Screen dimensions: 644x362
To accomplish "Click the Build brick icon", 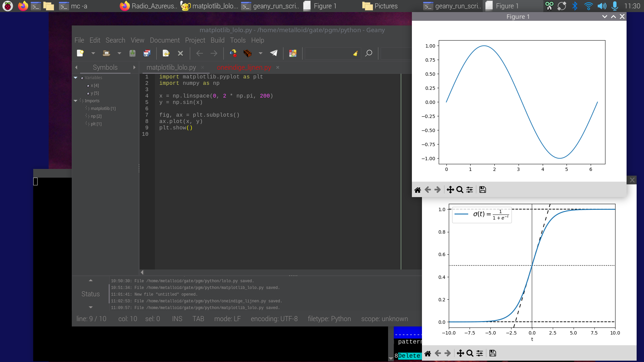I will [248, 53].
